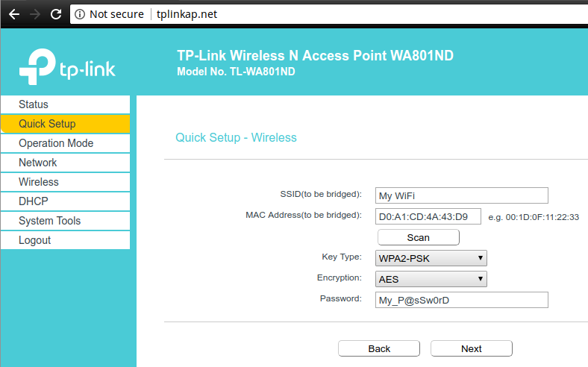Open System Tools in the sidebar
588x367 pixels.
[65, 221]
